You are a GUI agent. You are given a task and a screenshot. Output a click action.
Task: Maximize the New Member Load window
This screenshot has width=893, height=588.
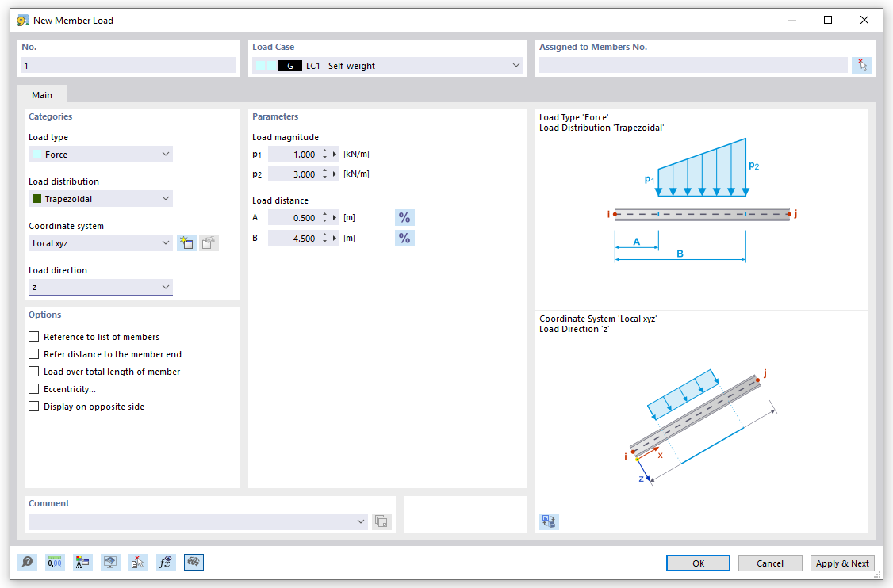tap(828, 20)
